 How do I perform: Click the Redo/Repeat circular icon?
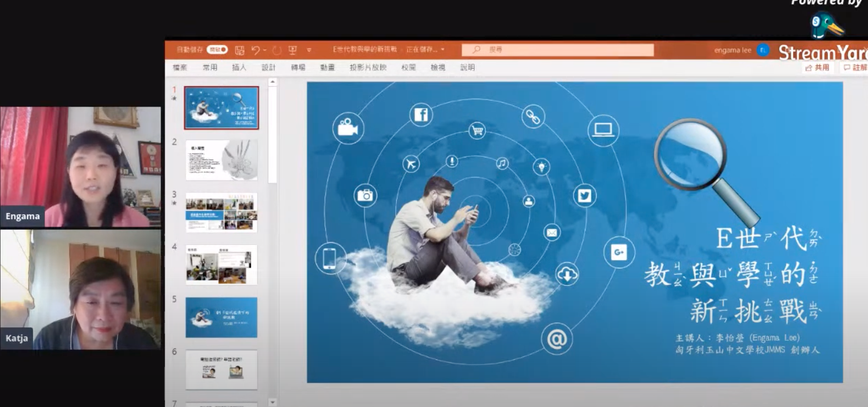point(277,50)
